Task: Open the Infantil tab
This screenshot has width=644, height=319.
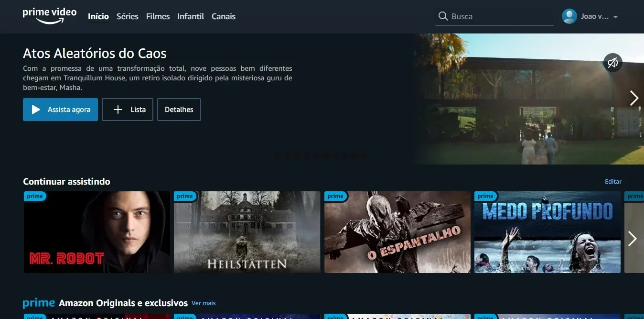Action: click(x=191, y=16)
